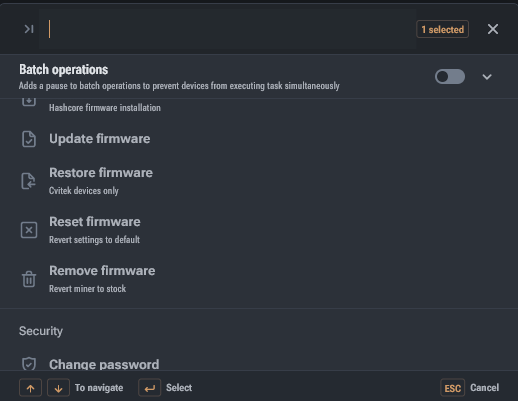Click the Enter key select icon
This screenshot has height=401, width=518.
point(150,388)
